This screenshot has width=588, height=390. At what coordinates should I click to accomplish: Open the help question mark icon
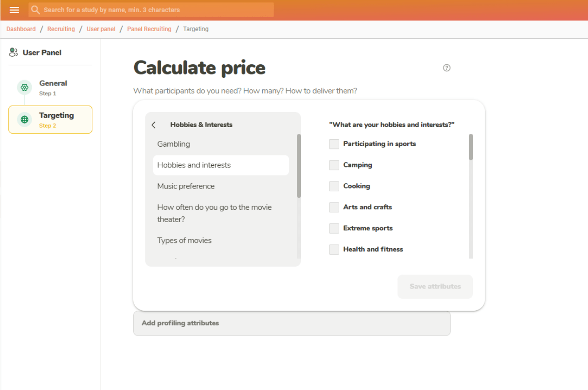[x=446, y=68]
